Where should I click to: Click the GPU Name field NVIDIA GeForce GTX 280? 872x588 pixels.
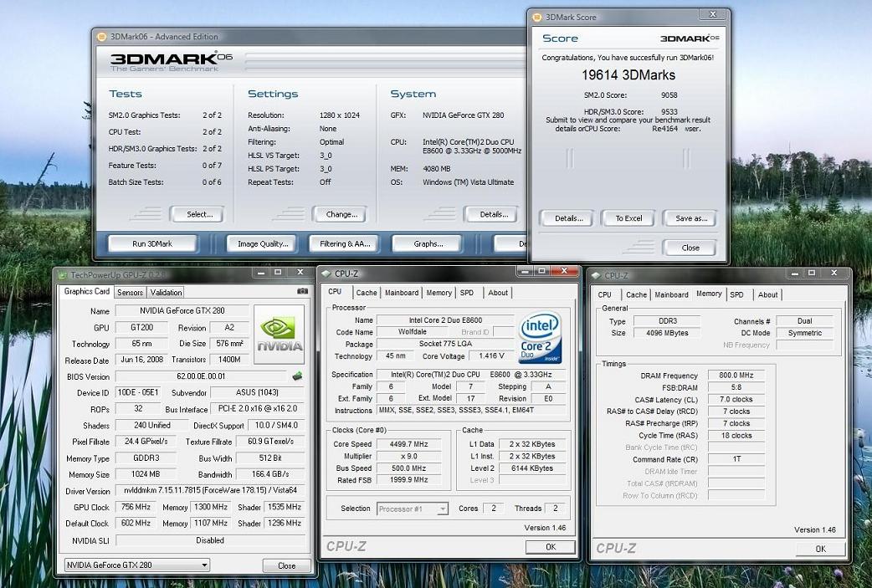pyautogui.click(x=182, y=311)
